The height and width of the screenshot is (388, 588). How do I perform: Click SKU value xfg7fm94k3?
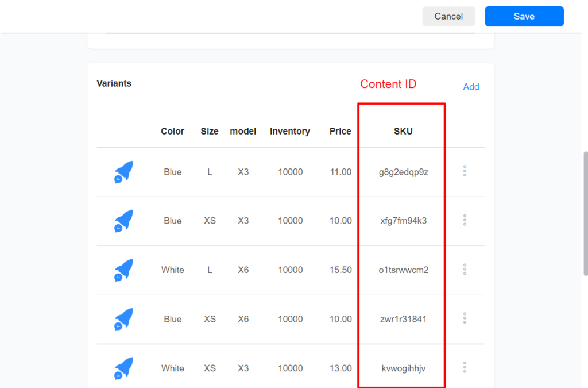click(x=403, y=221)
